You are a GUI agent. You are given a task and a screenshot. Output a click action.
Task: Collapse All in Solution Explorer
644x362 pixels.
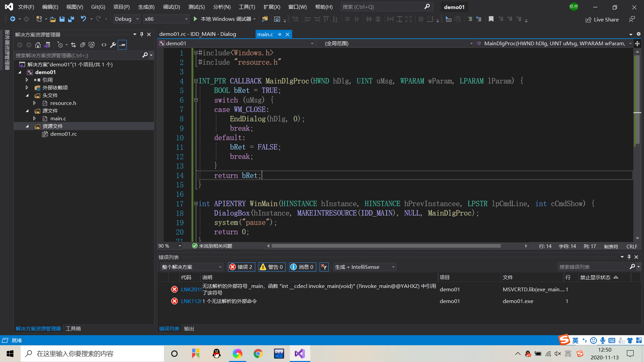tap(83, 45)
